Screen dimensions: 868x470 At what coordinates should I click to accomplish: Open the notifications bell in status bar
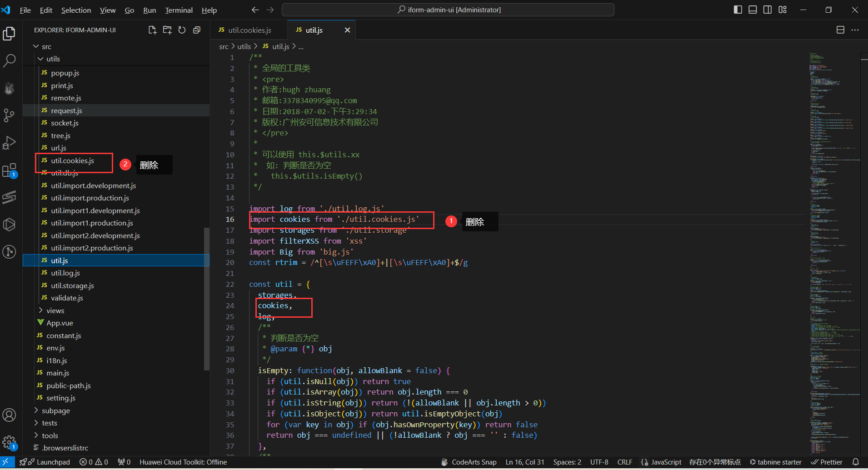(855, 462)
